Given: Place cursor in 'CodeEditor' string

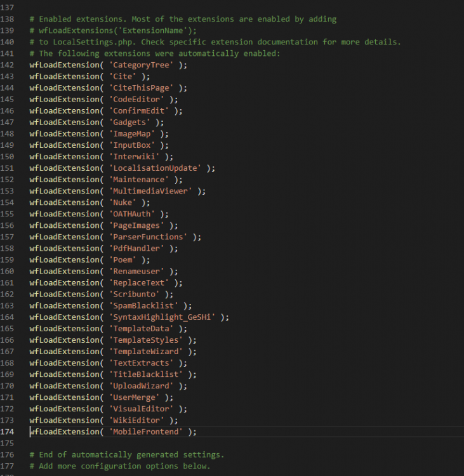Looking at the screenshot, I should pos(136,99).
